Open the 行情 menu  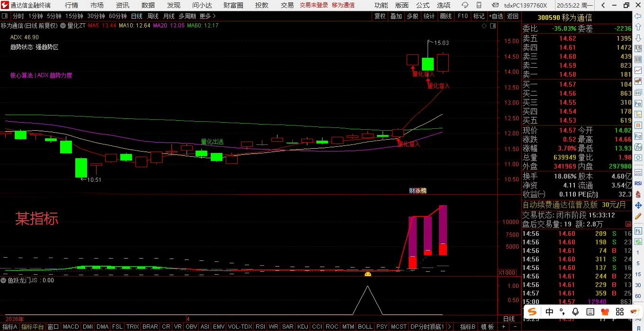click(72, 5)
